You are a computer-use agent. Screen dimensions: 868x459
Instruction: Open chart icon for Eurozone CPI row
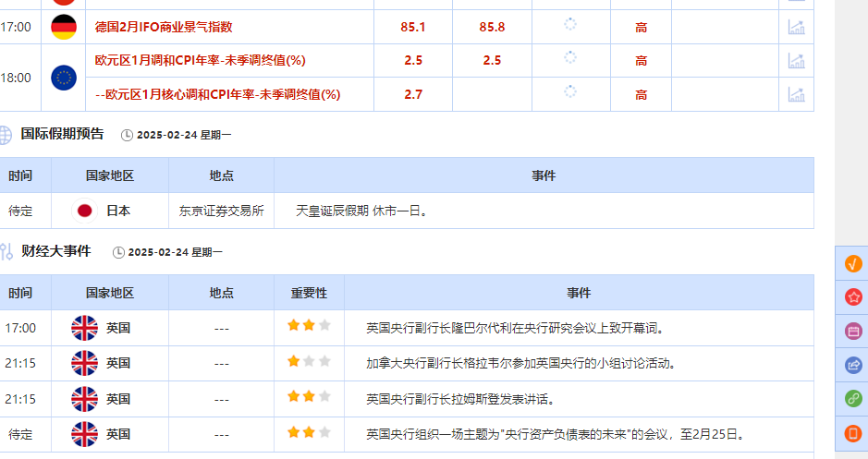click(x=795, y=60)
